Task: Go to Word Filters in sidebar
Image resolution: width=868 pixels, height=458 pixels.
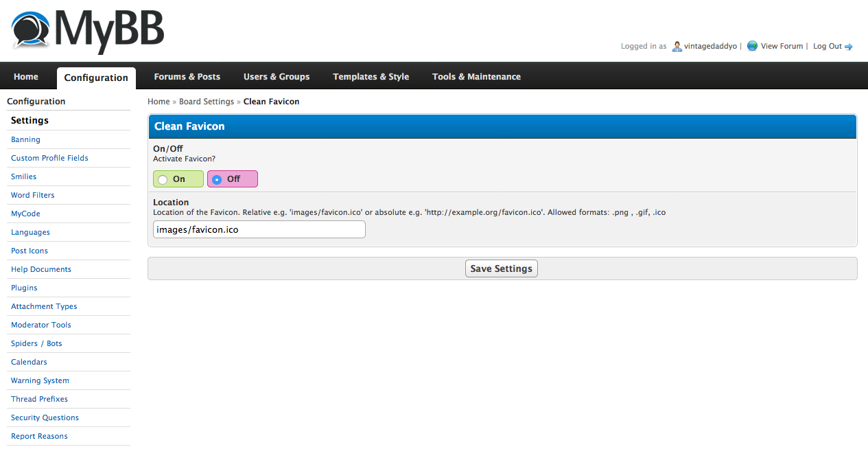Action: (x=32, y=195)
